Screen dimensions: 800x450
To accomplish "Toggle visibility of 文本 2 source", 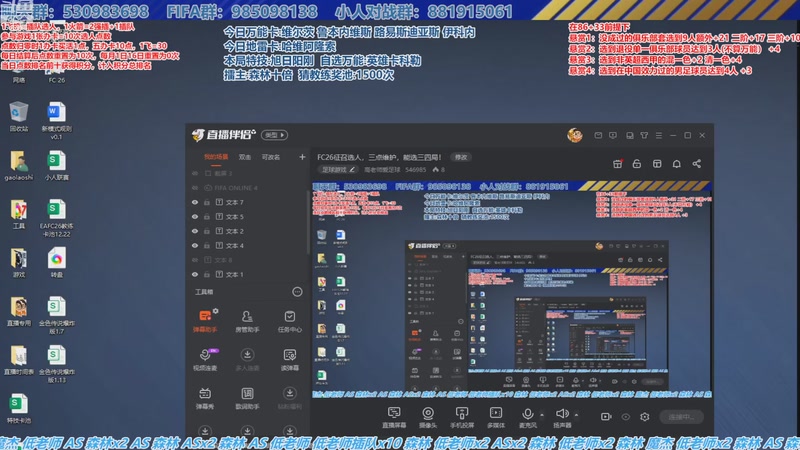I will pyautogui.click(x=195, y=231).
